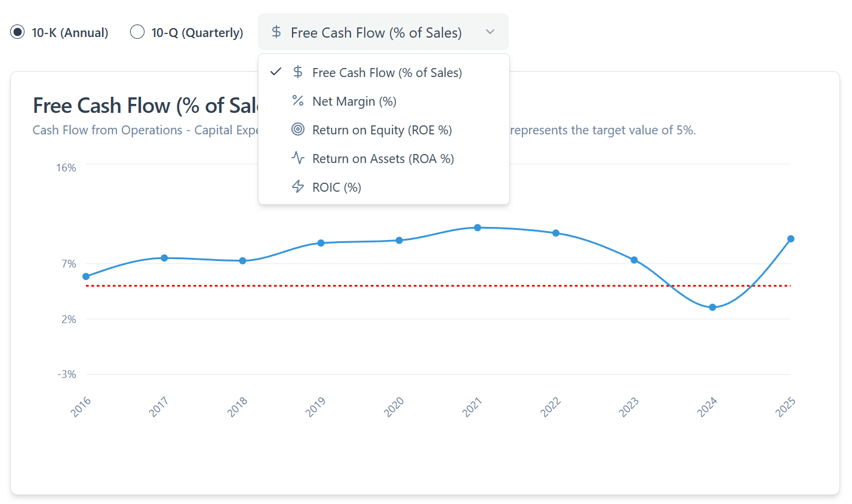Click the pulse icon beside Return on Assets

click(298, 158)
